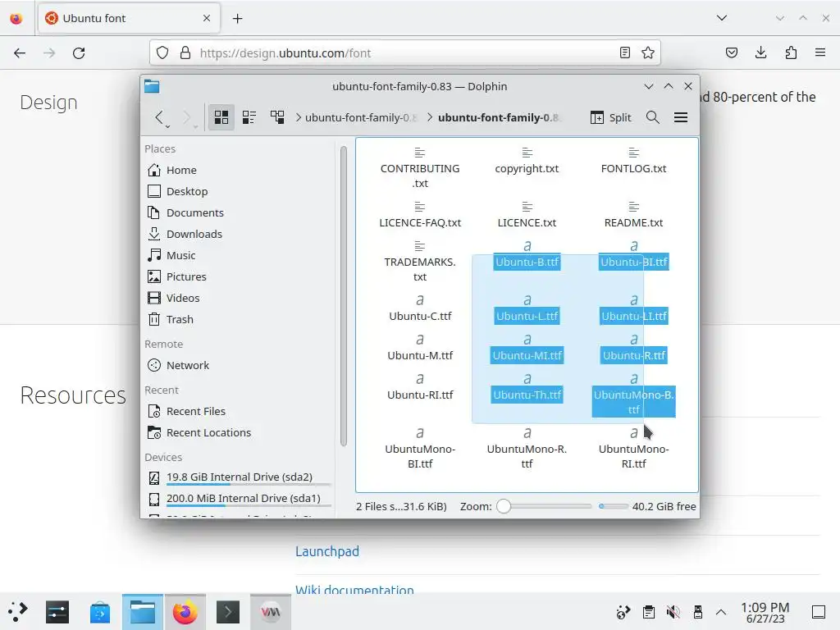Open the Launchpad link on webpage
Screen dimensions: 840x630
point(327,551)
